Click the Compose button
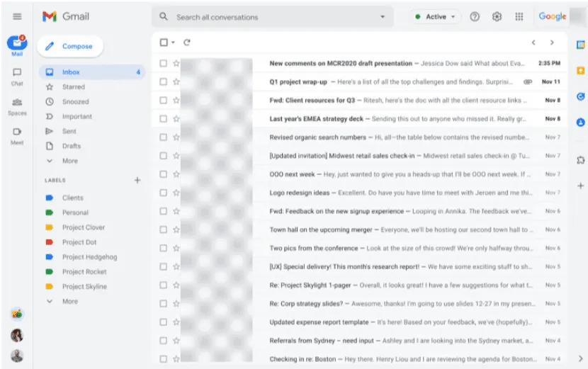 (x=70, y=46)
